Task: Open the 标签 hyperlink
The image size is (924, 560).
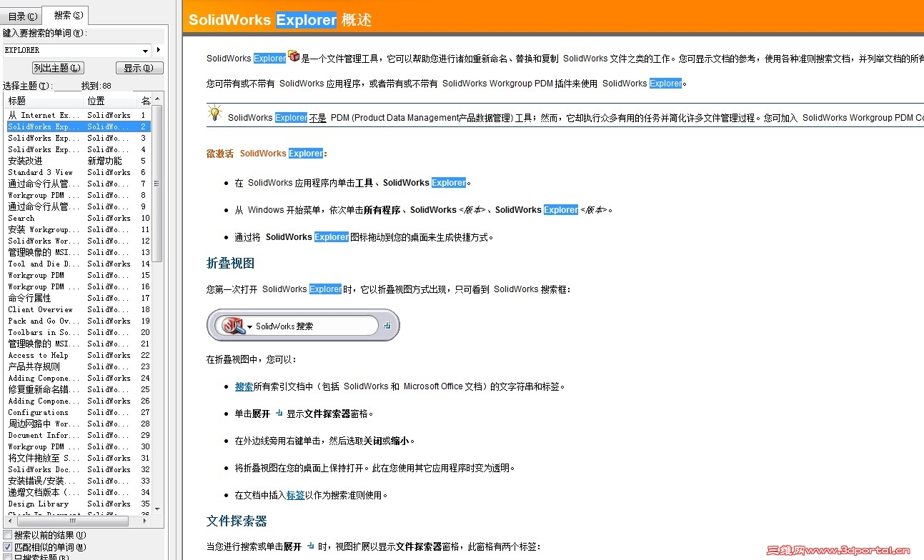Action: point(295,495)
